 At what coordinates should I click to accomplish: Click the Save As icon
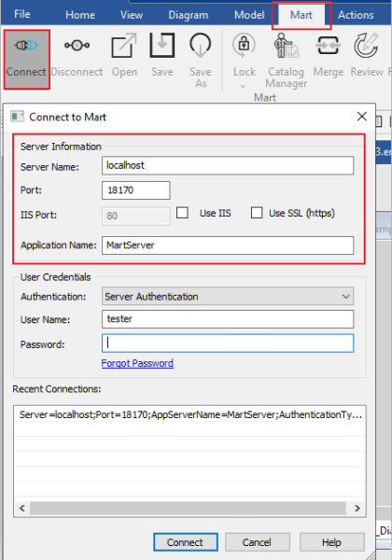click(x=201, y=45)
